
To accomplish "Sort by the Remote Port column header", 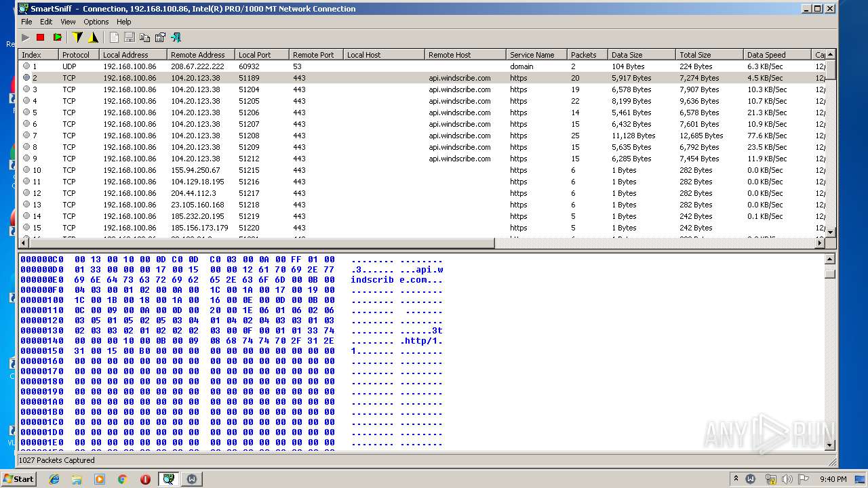I will coord(316,55).
